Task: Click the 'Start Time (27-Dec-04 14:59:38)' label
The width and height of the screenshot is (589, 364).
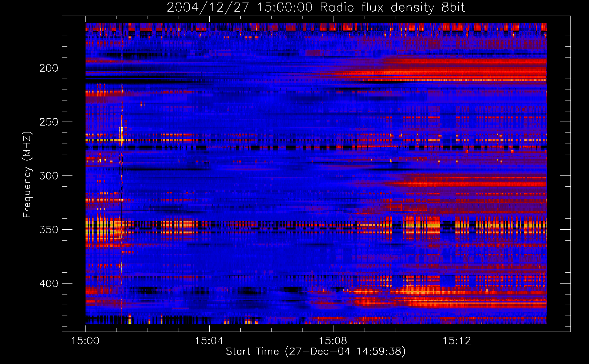Action: (316, 352)
